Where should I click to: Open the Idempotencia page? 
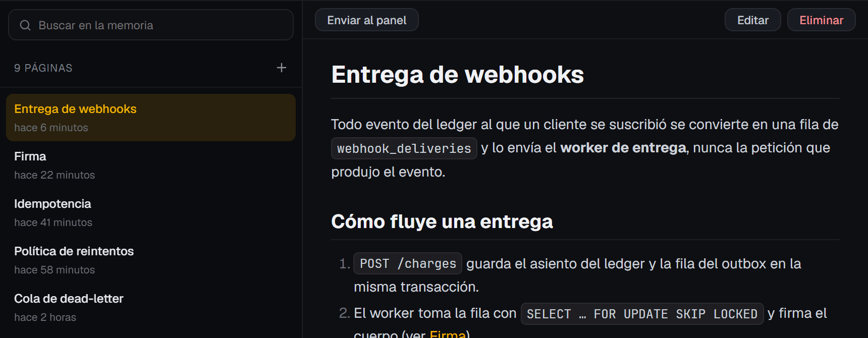(x=151, y=212)
